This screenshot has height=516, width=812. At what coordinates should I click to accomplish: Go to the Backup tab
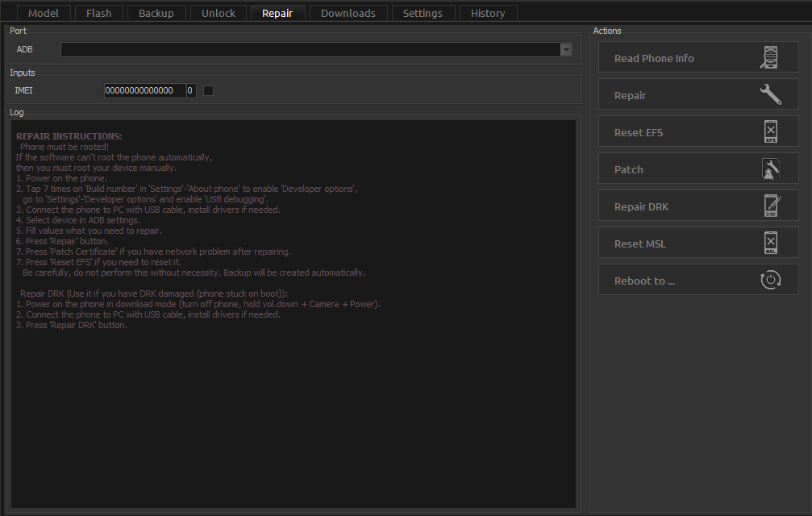tap(156, 13)
